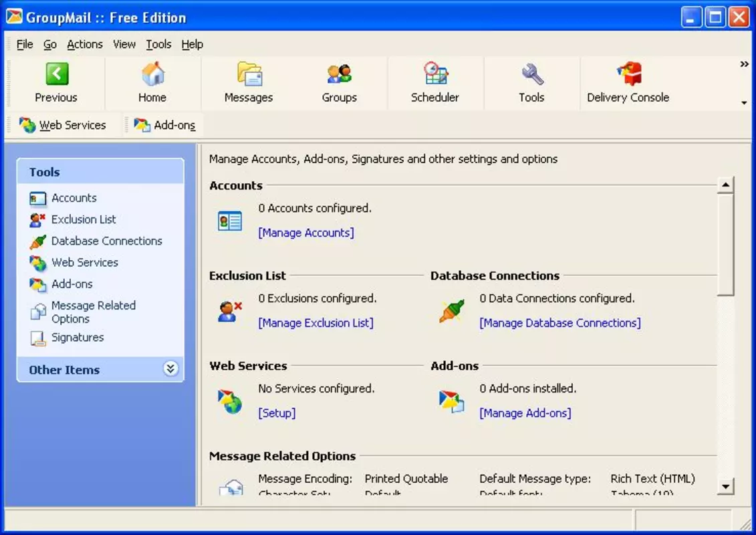Select the Tools wrench toolbar icon
The image size is (756, 535).
coord(532,82)
